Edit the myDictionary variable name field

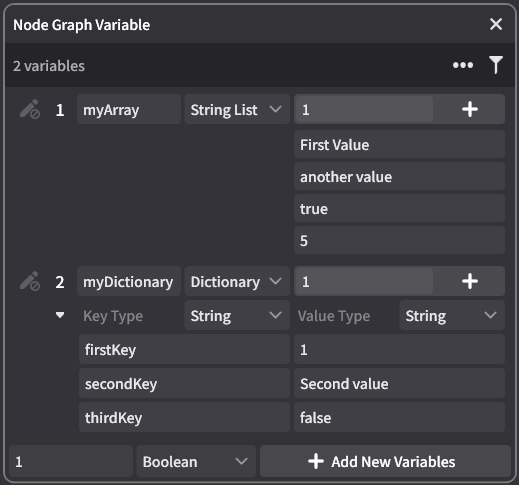coord(129,281)
